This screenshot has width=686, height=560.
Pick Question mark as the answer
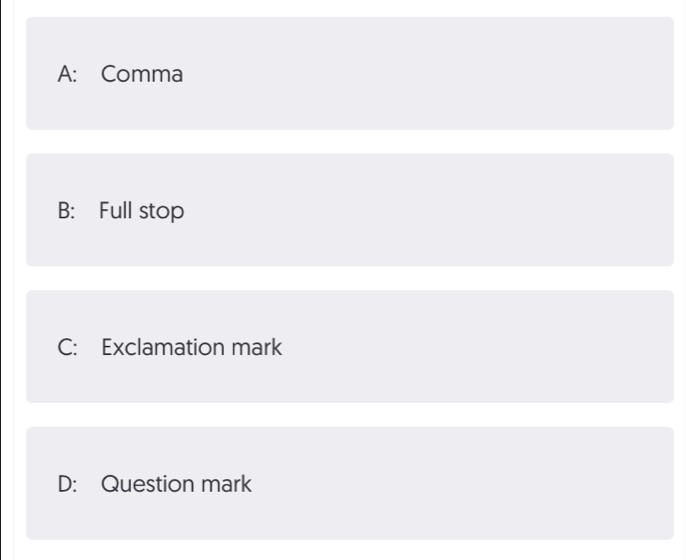tap(350, 483)
